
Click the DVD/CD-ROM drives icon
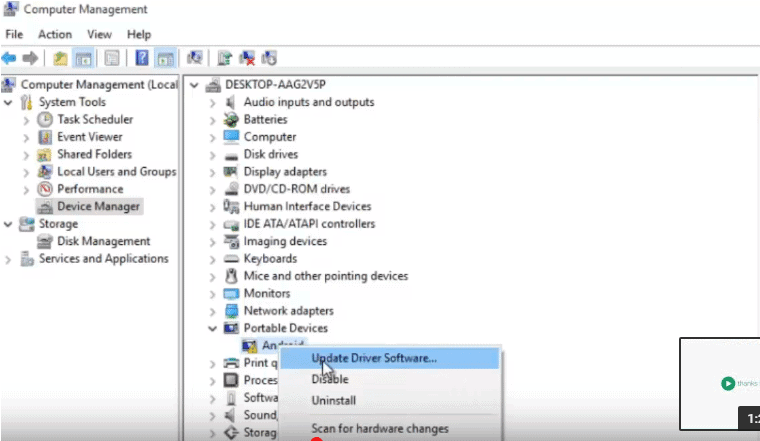231,189
